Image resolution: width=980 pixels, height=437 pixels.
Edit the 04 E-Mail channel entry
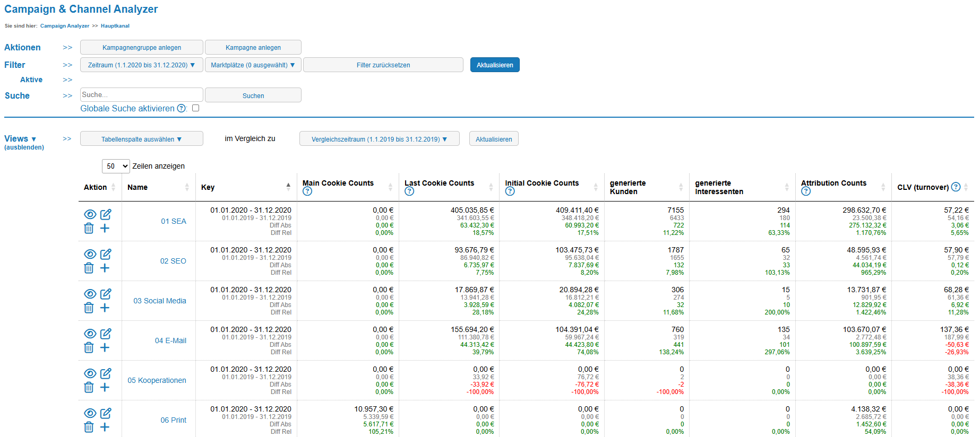click(106, 334)
